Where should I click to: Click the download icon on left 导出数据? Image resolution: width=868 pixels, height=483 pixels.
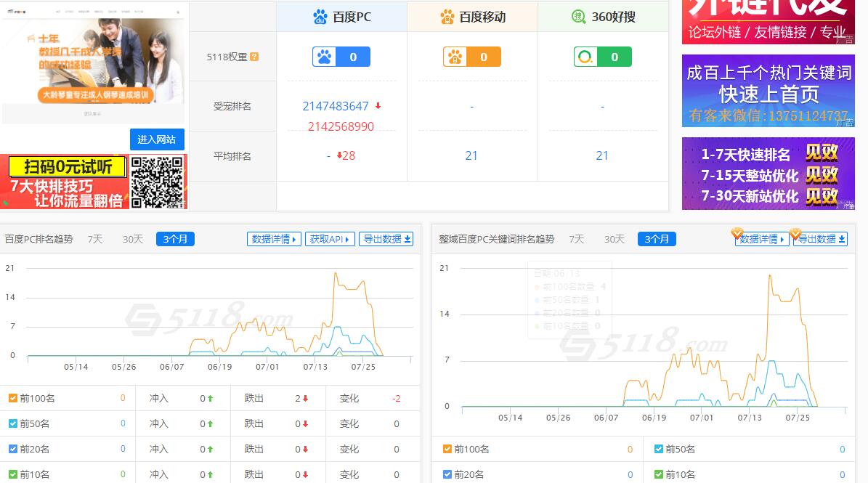pyautogui.click(x=407, y=239)
